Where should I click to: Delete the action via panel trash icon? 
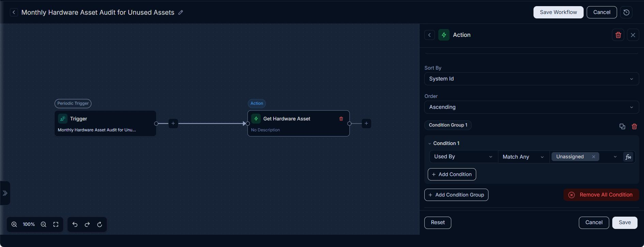point(618,35)
